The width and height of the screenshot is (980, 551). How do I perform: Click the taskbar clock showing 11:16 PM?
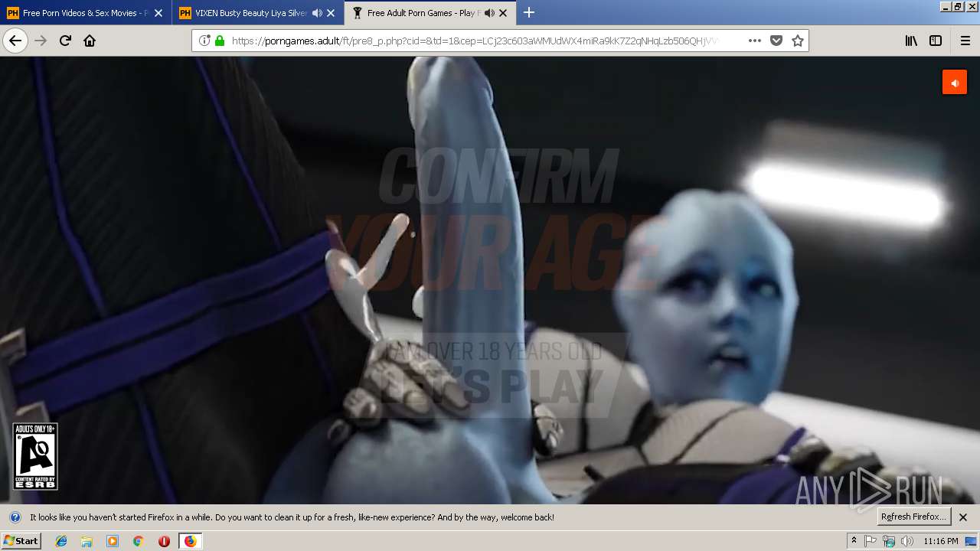[941, 541]
